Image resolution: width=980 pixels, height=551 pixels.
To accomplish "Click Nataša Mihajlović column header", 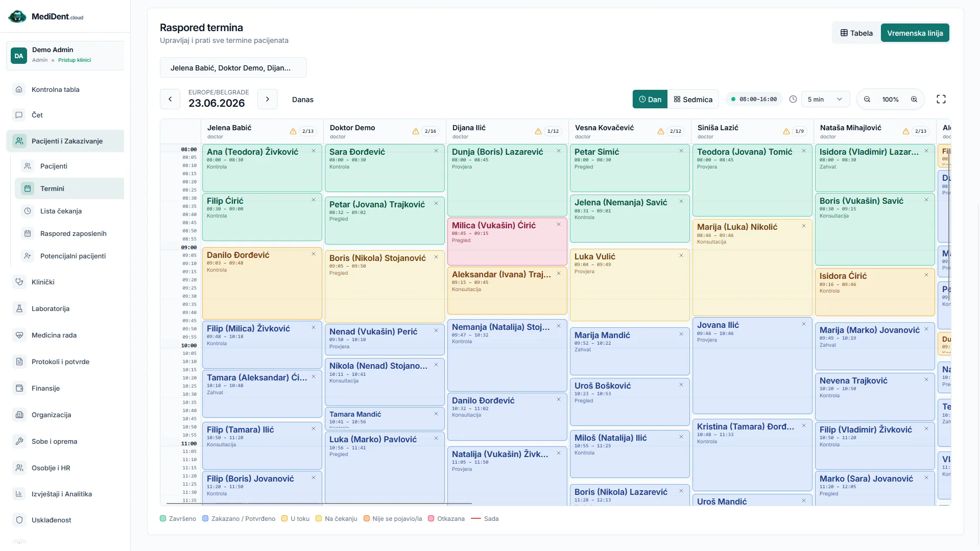I will (875, 131).
